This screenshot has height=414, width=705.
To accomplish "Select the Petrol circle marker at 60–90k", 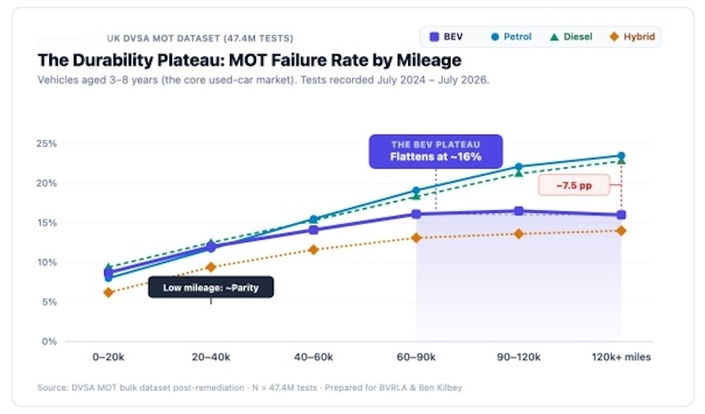I will (x=416, y=191).
